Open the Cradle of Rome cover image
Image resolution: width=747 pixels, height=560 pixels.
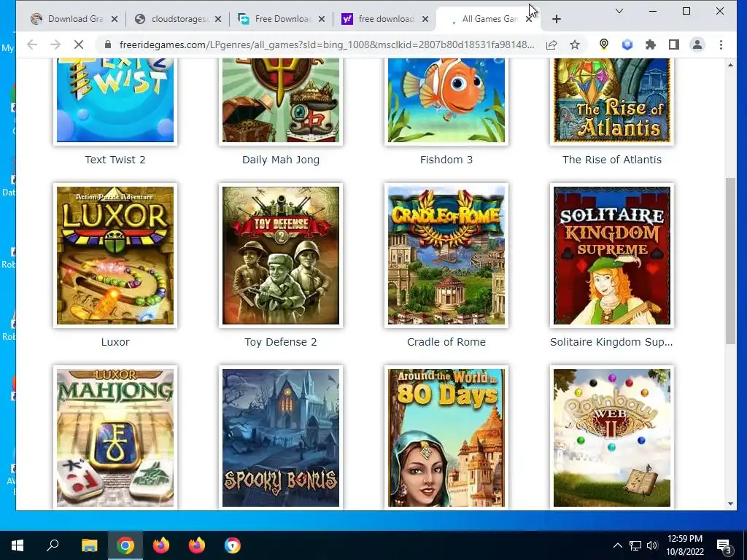point(446,256)
